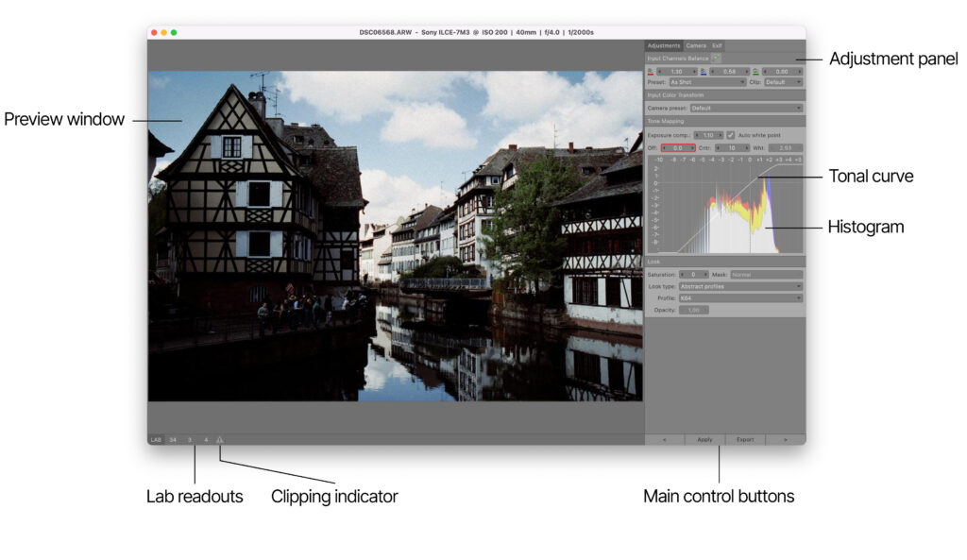Click the blue channel balance icon
This screenshot has height=560, width=967.
click(703, 72)
